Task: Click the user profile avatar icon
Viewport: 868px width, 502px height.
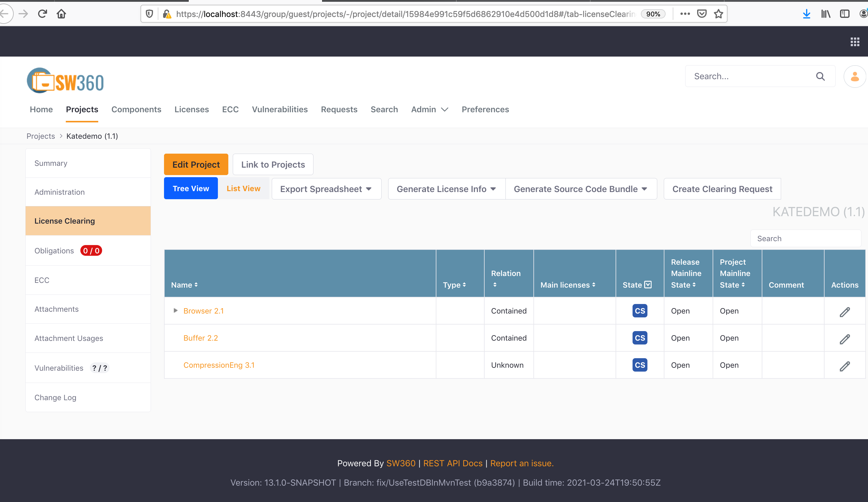Action: [855, 76]
